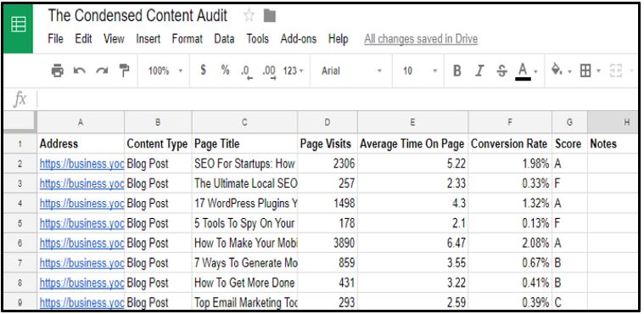644x314 pixels.
Task: Expand the text color dropdown arrow
Action: [x=535, y=71]
